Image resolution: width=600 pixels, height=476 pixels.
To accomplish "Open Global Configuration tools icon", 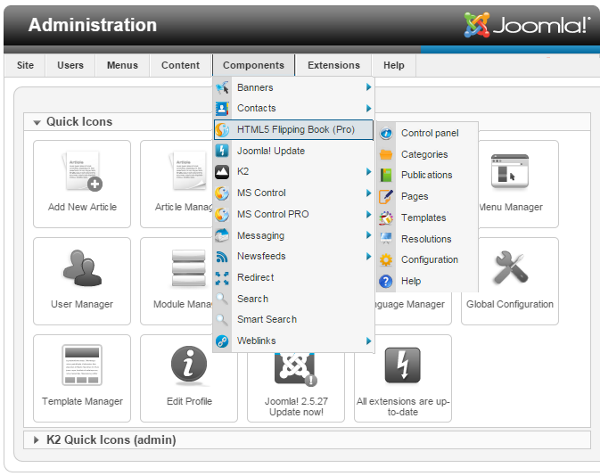I will (510, 267).
